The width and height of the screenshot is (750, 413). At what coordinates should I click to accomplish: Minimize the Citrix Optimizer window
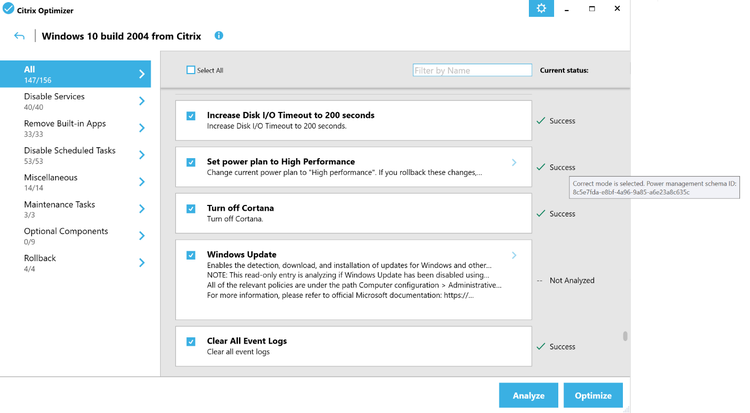point(566,9)
